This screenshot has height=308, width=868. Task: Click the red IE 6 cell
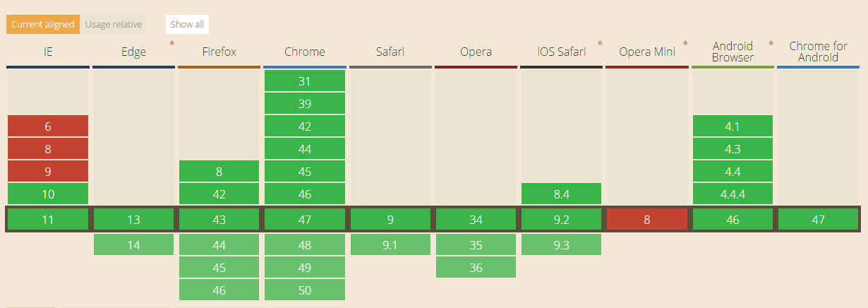click(x=48, y=126)
